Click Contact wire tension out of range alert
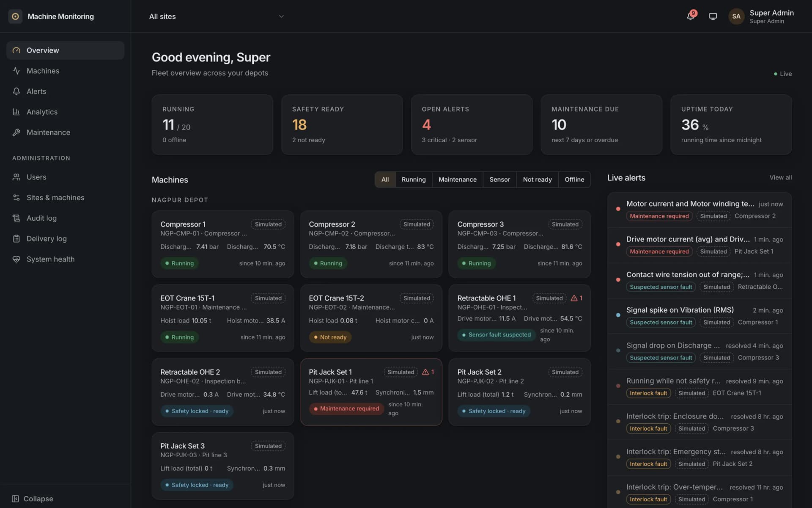Image resolution: width=812 pixels, height=508 pixels. [700, 281]
